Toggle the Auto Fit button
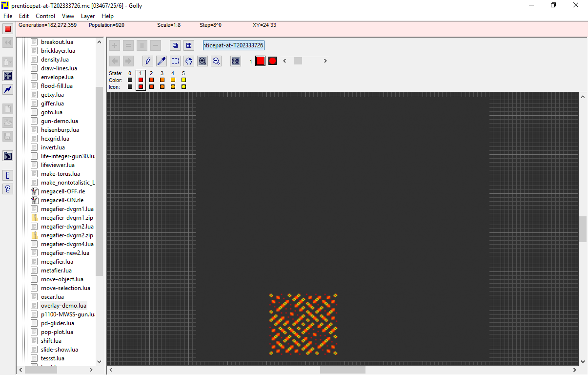The image size is (588, 375). 8,76
